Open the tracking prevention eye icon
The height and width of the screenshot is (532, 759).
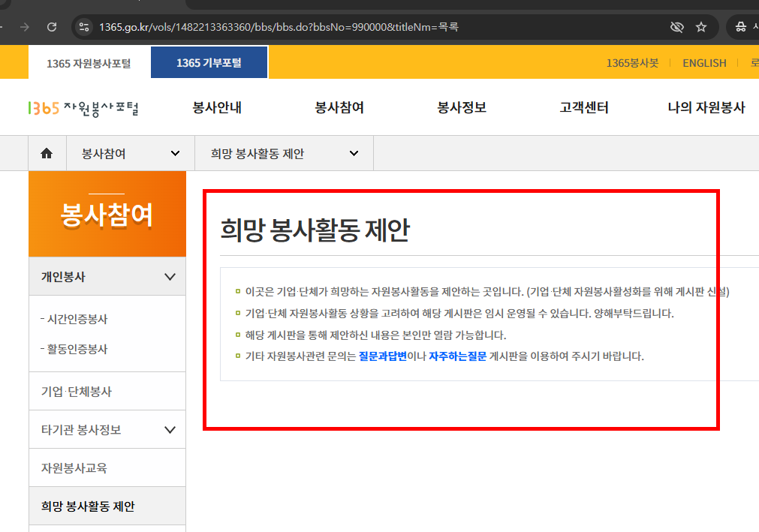pos(676,26)
